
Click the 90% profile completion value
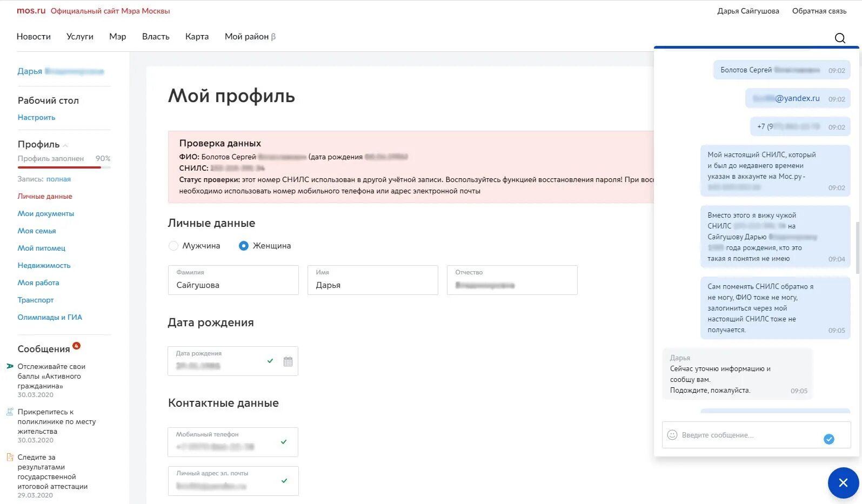pos(103,158)
